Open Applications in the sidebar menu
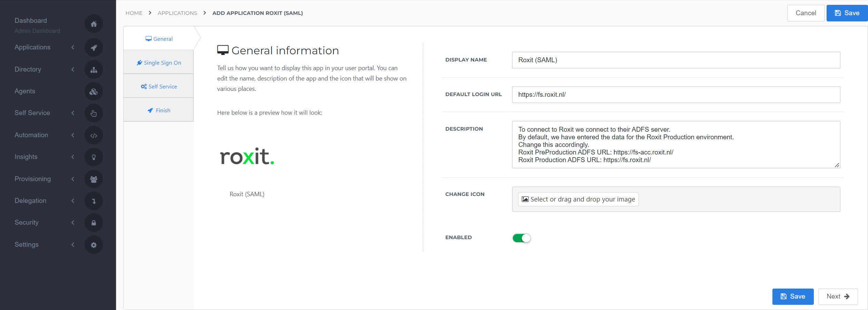Screen dimensions: 868x310 pyautogui.click(x=32, y=47)
